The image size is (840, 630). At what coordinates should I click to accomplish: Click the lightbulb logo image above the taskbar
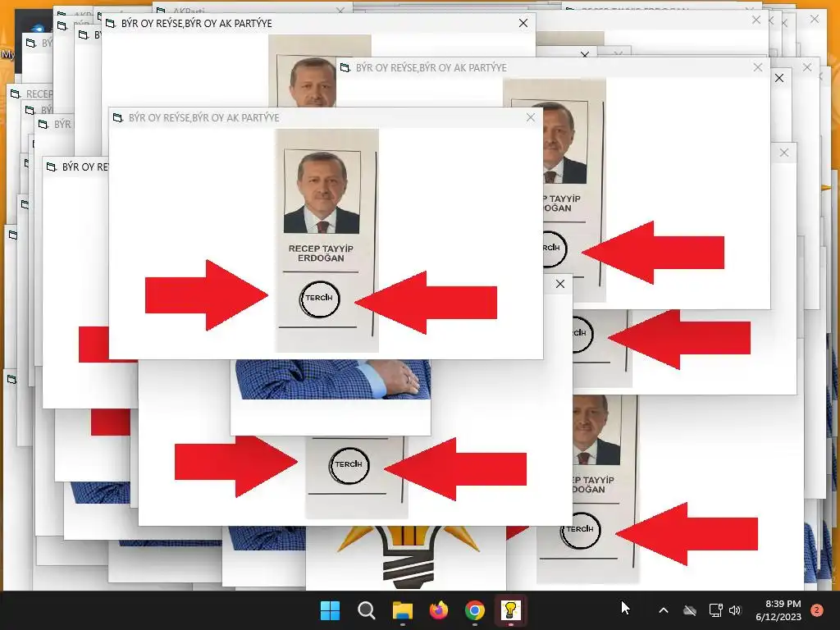tap(409, 557)
